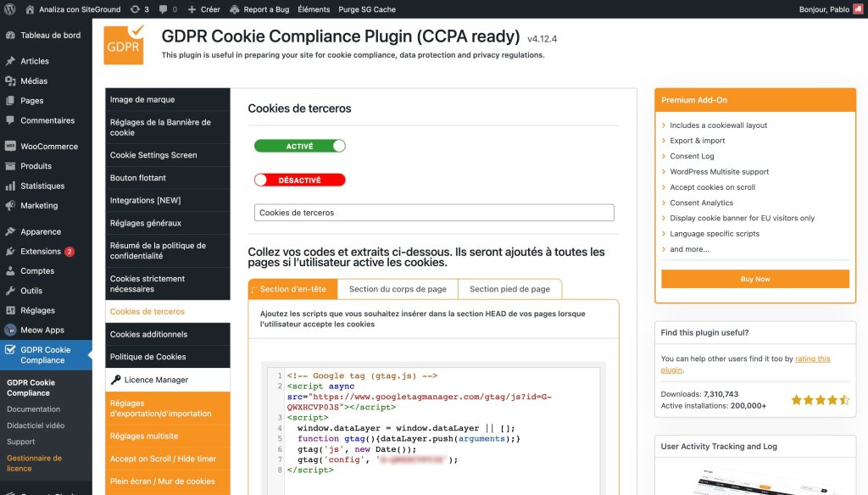Click the Marketing megaphone icon

point(10,205)
